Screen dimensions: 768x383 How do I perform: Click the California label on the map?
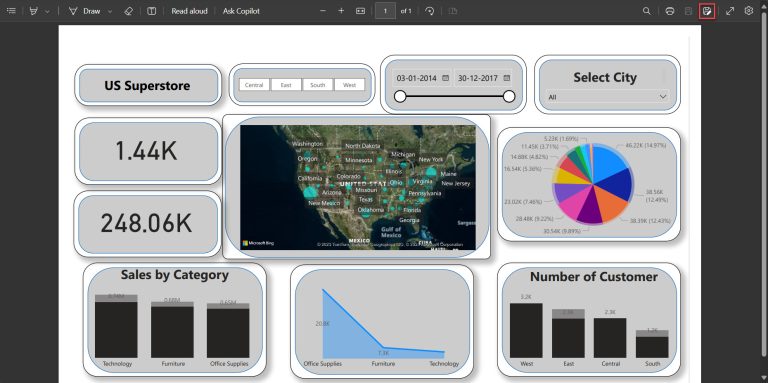pyautogui.click(x=310, y=178)
